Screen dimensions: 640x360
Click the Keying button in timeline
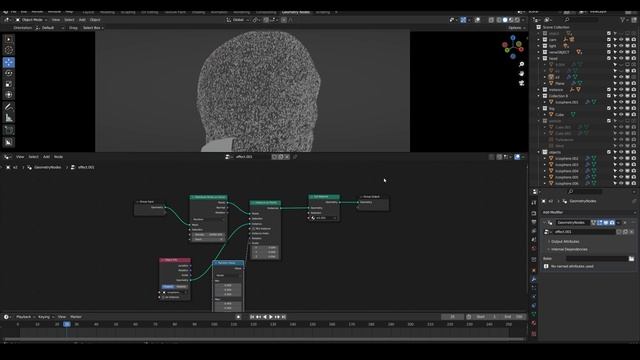pyautogui.click(x=45, y=317)
